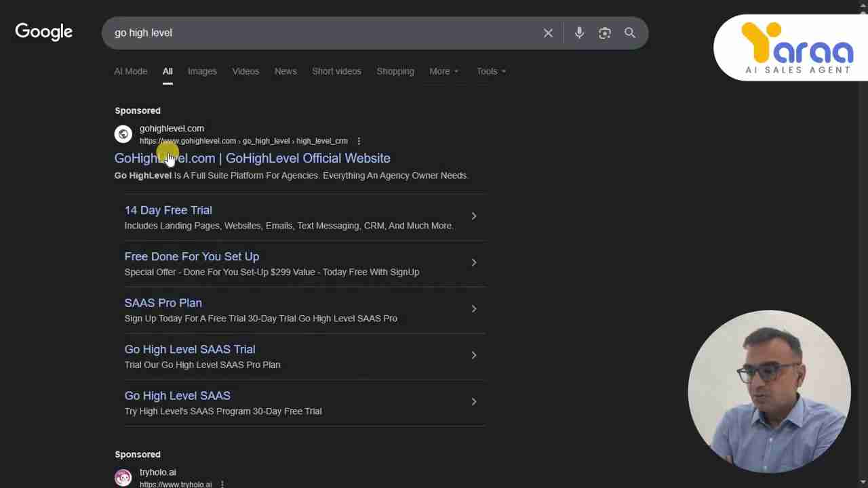Open Free Done For You Set Up link
Viewport: 868px width, 488px height.
click(x=191, y=257)
